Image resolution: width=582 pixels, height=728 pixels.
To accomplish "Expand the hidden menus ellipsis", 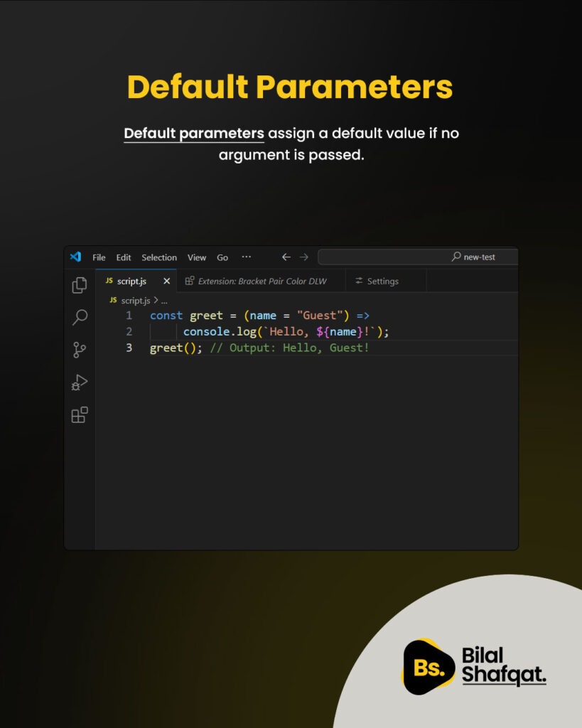I will pos(247,257).
